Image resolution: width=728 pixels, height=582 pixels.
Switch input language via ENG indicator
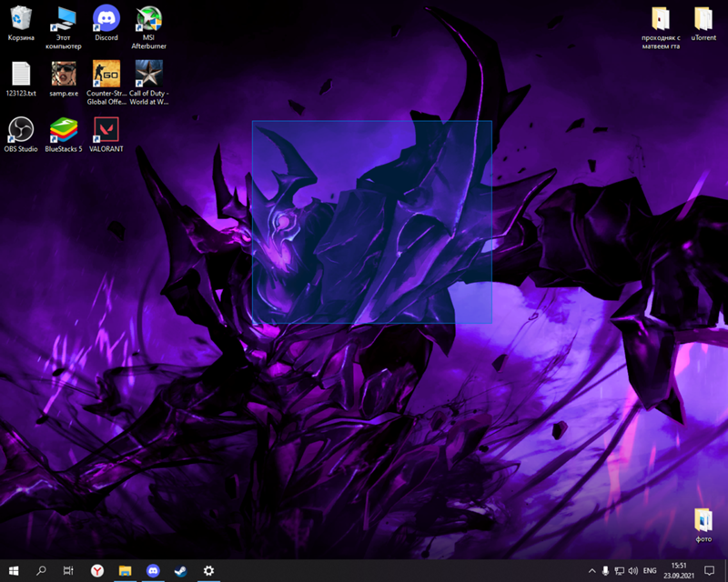pos(650,570)
